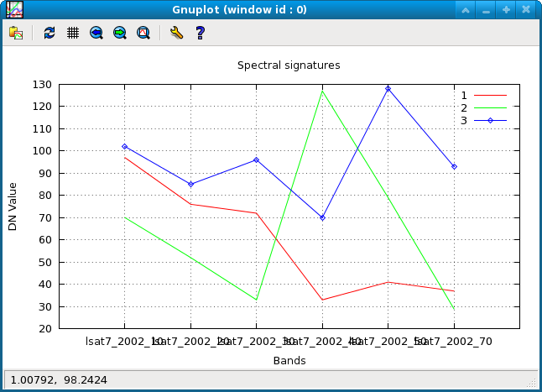Apply previous zoom settings
Screen dimensions: 542x392
96,33
